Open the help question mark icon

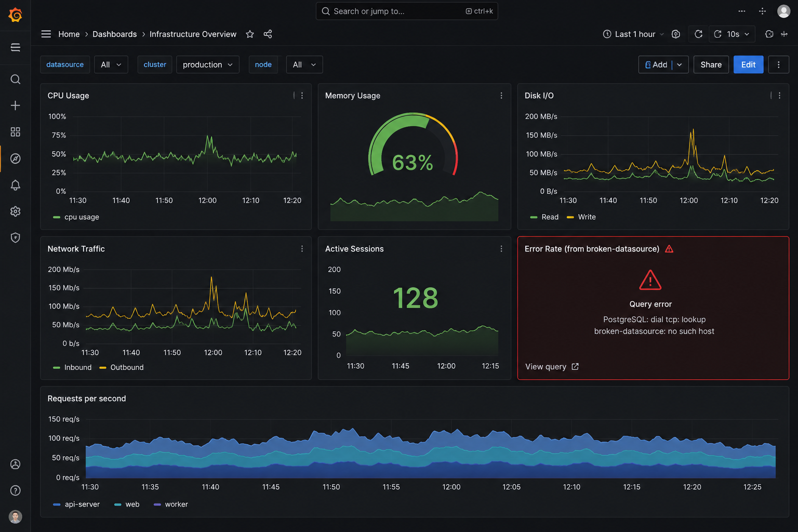[16, 490]
